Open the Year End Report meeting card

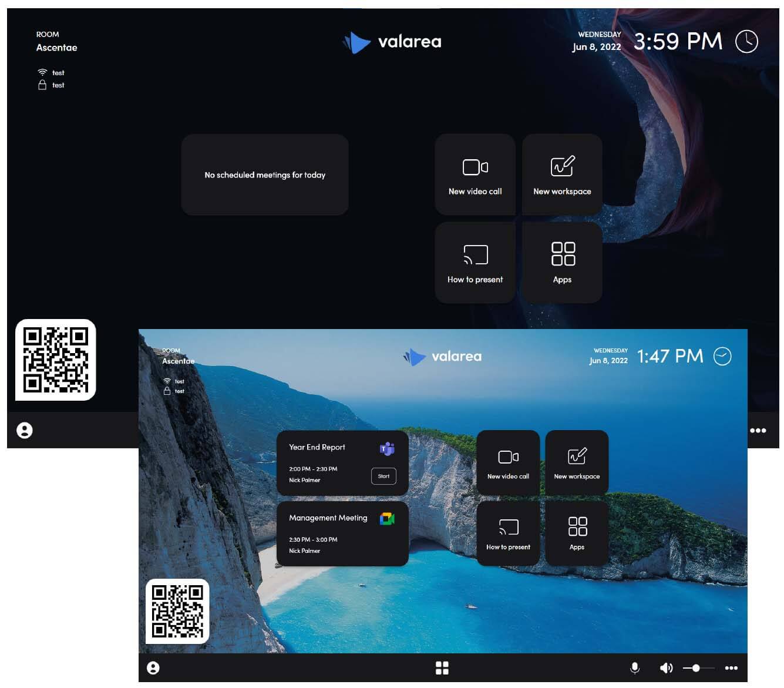click(x=342, y=463)
